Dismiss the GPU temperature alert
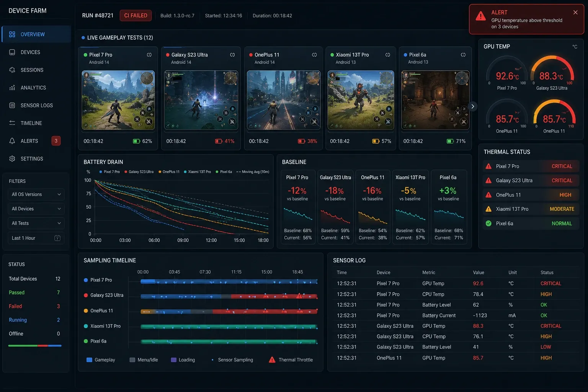588x392 pixels. (575, 13)
